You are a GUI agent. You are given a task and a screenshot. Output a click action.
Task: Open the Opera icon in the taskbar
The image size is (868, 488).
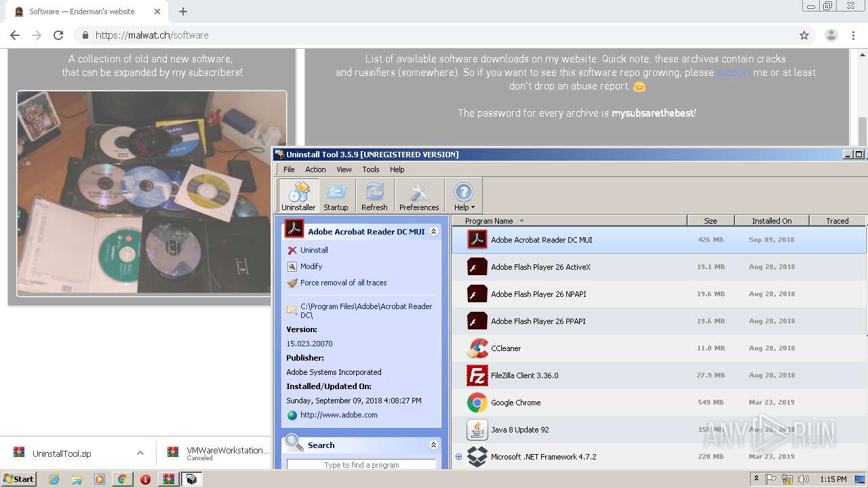click(145, 479)
